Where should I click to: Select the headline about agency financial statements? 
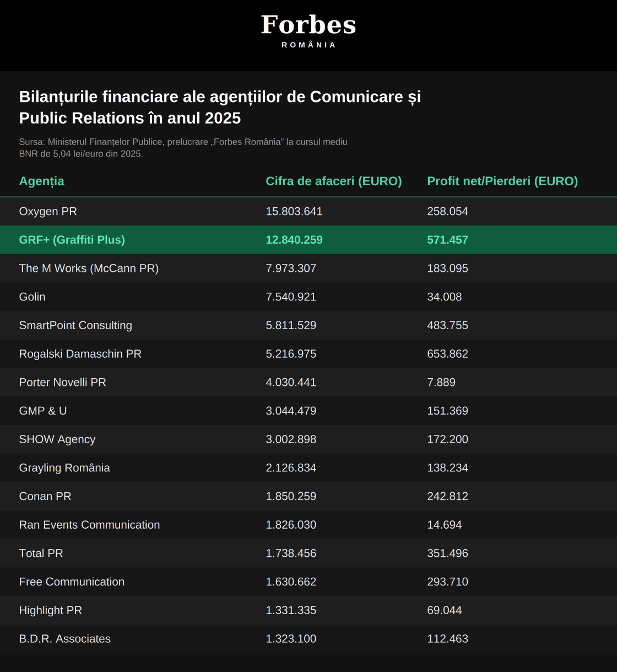(220, 107)
